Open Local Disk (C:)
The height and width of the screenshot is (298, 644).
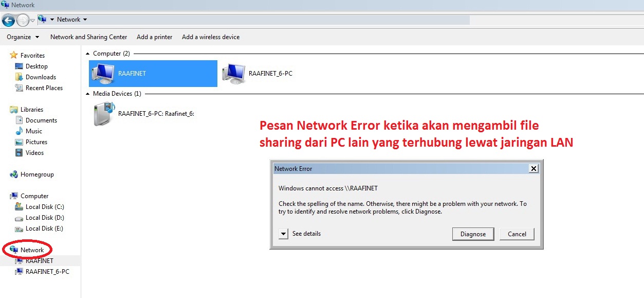(x=41, y=206)
